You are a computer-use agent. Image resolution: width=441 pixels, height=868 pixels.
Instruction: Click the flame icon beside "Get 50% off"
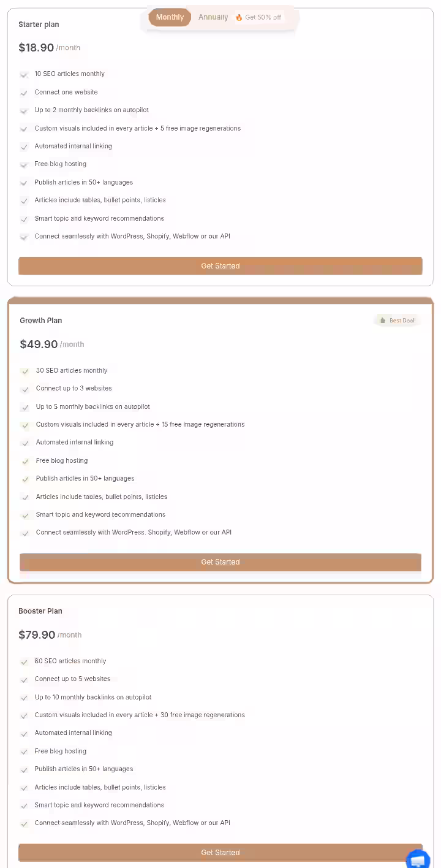pos(239,17)
